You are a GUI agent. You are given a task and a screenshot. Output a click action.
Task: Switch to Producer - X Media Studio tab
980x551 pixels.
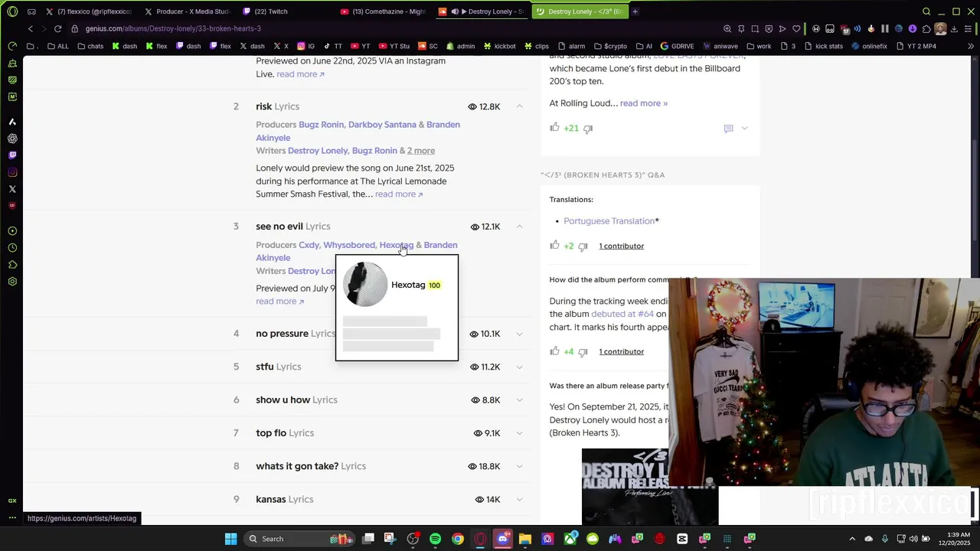(x=188, y=11)
